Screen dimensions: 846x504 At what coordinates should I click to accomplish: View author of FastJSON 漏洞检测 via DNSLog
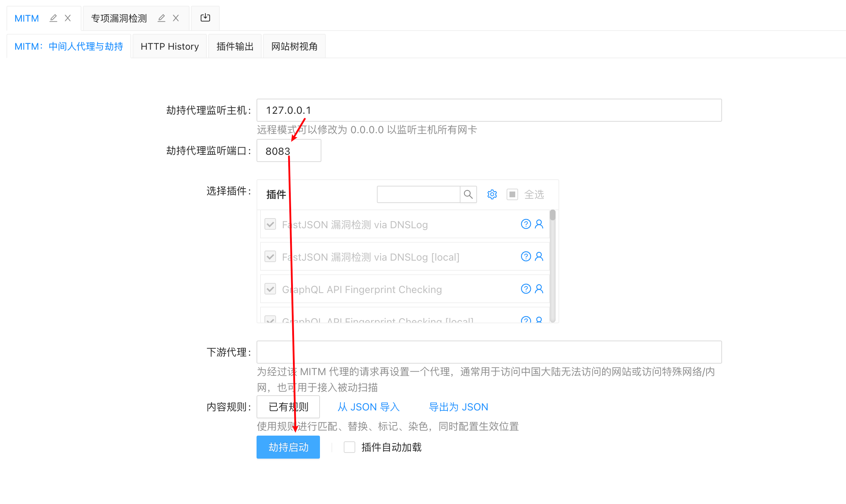pos(539,224)
